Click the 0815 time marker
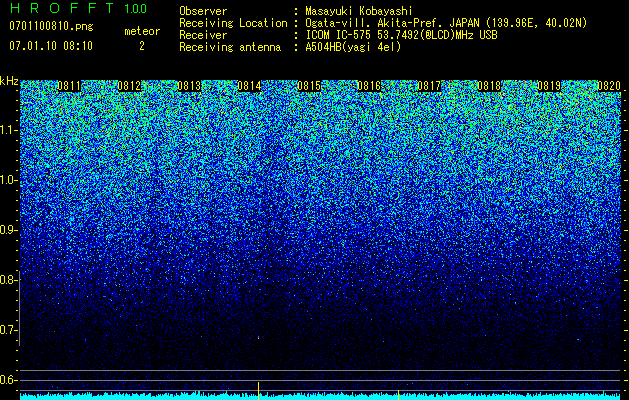Screen dimensions: 629x400 (x=309, y=86)
